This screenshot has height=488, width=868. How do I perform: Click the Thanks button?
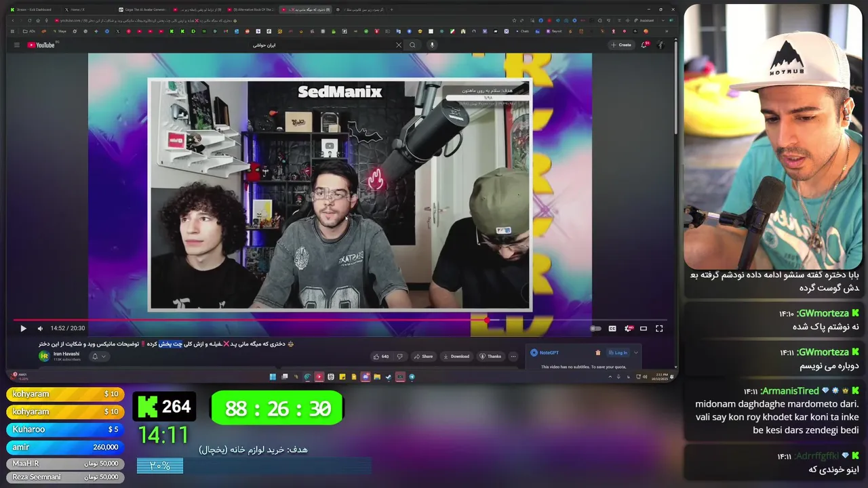click(x=490, y=356)
